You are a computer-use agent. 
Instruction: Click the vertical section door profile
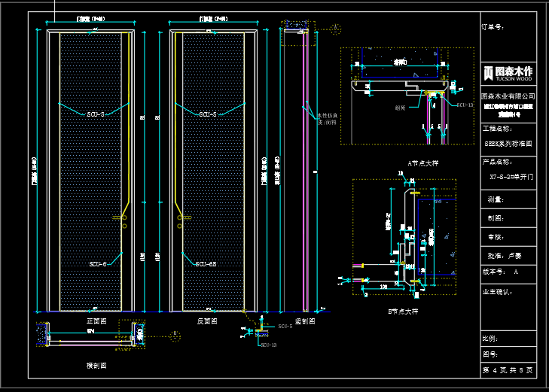(x=306, y=169)
